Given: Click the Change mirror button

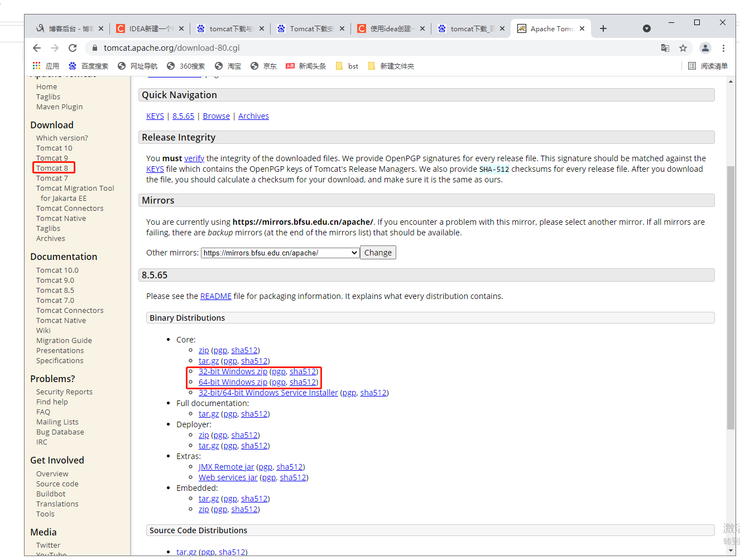Looking at the screenshot, I should click(378, 253).
